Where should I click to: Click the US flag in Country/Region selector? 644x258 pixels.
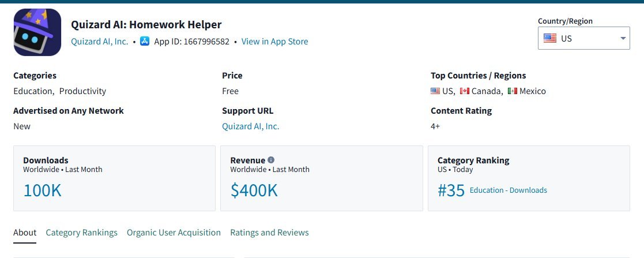[550, 38]
